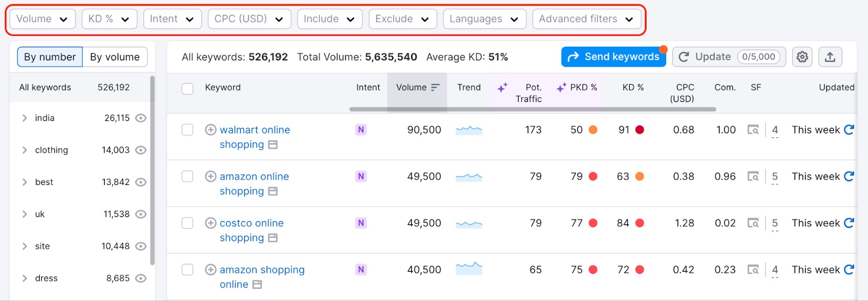Switch to the By volume tab
Screen dimensions: 868x301
(114, 57)
